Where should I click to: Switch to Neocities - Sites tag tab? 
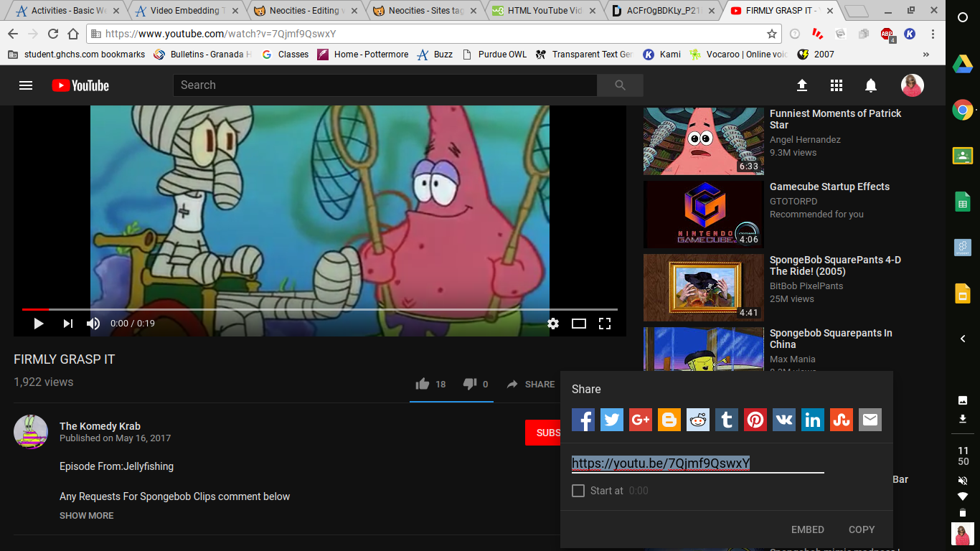click(x=425, y=11)
